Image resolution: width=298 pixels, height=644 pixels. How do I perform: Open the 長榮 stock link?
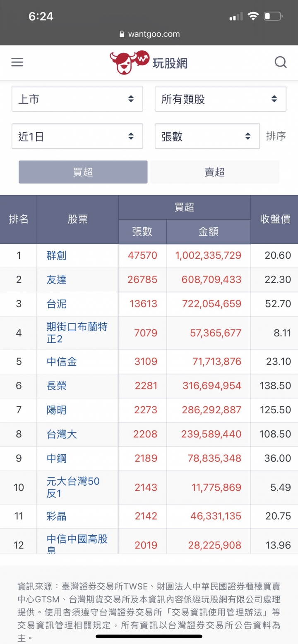(x=56, y=386)
